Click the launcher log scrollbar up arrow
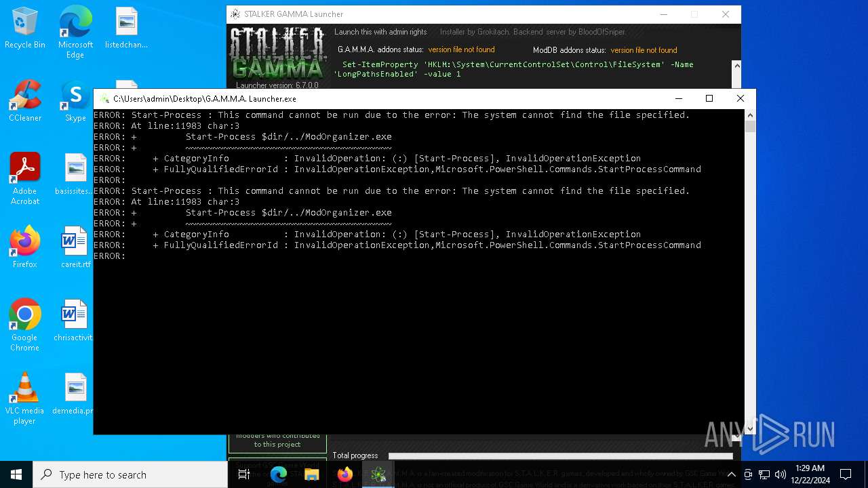The width and height of the screenshot is (868, 488). point(736,65)
